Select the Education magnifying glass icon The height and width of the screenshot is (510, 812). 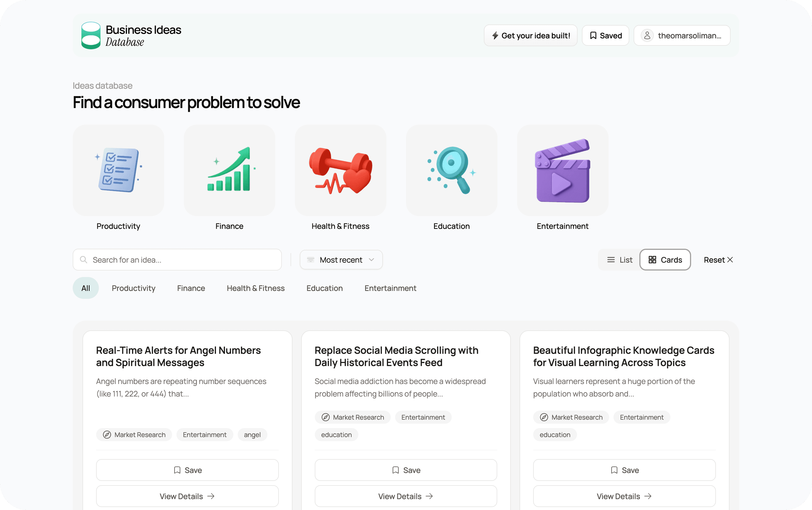tap(451, 171)
